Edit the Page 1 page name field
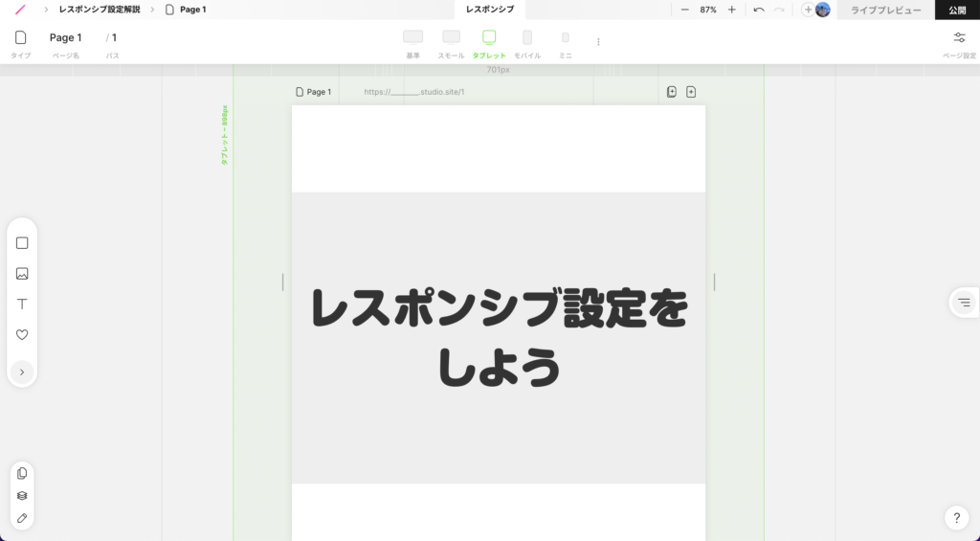This screenshot has width=980, height=541. [66, 37]
